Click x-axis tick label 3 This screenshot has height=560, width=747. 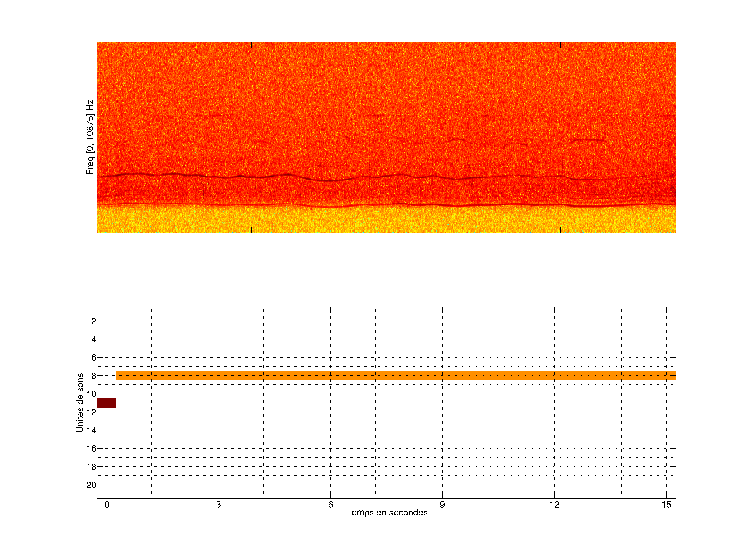click(x=218, y=505)
